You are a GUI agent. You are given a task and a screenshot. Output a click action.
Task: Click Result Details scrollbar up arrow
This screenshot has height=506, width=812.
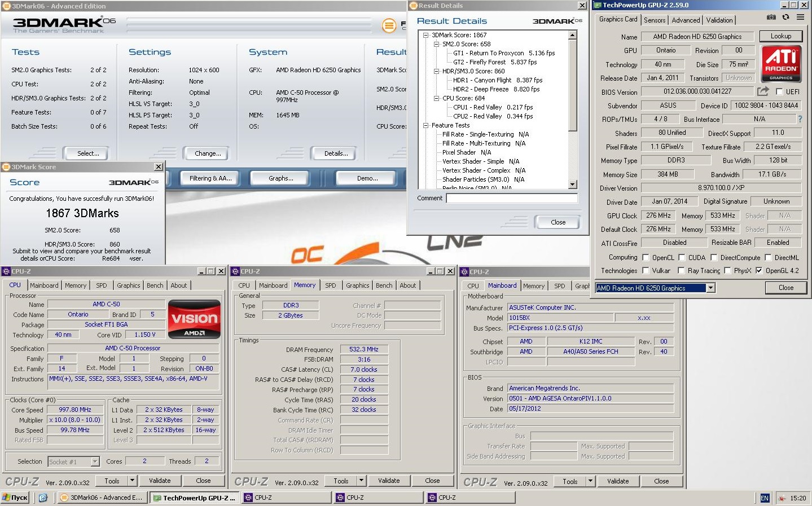pyautogui.click(x=573, y=35)
